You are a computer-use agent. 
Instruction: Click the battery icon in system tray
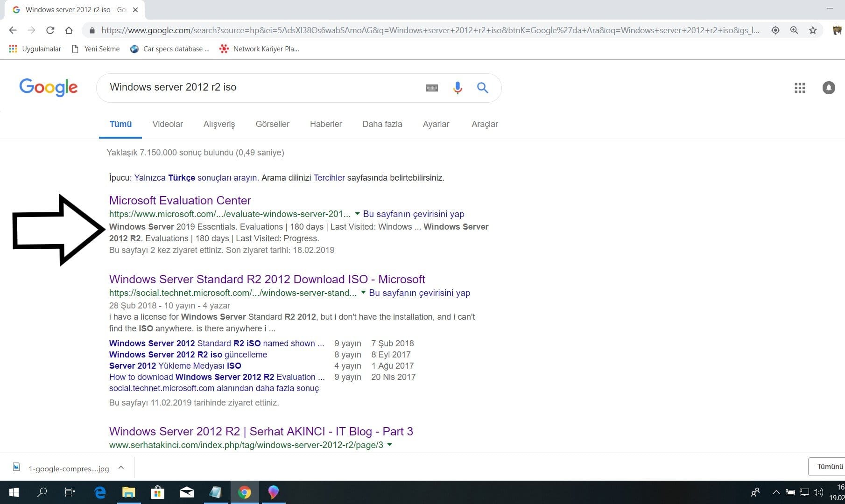pos(790,492)
